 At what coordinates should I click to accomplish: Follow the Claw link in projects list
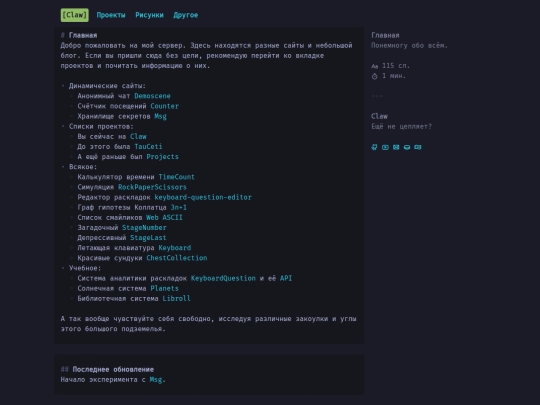pos(138,136)
